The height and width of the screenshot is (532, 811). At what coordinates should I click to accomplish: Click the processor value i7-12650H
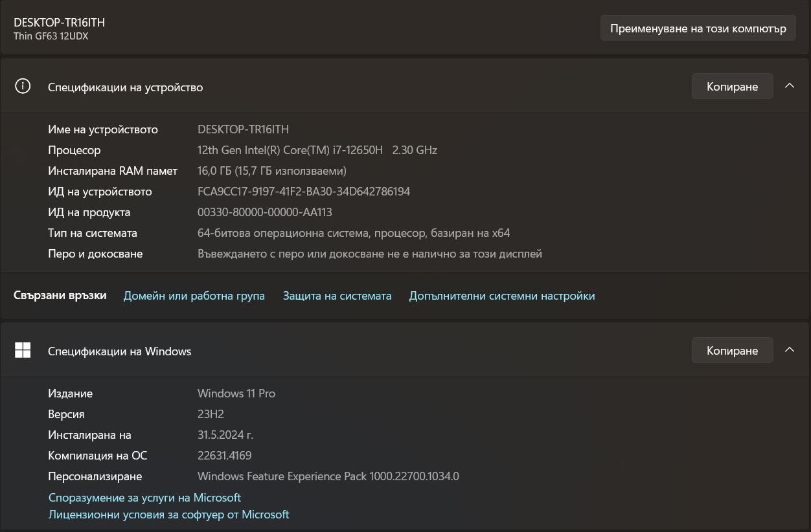317,150
